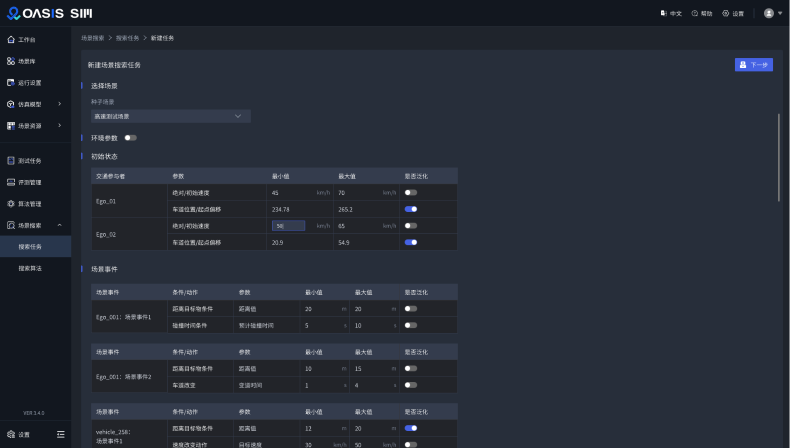
Task: Open 场景库 scenario library in sidebar
Action: pos(26,61)
